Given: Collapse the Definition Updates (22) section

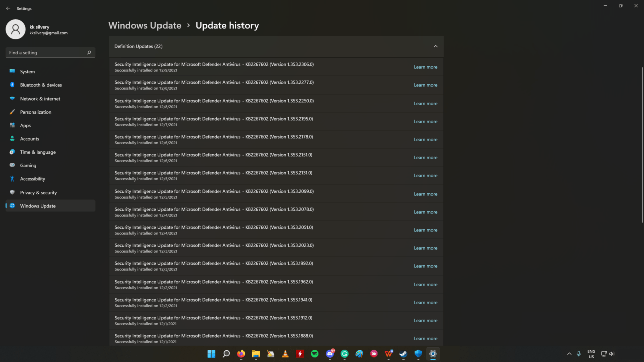Looking at the screenshot, I should pos(436,46).
